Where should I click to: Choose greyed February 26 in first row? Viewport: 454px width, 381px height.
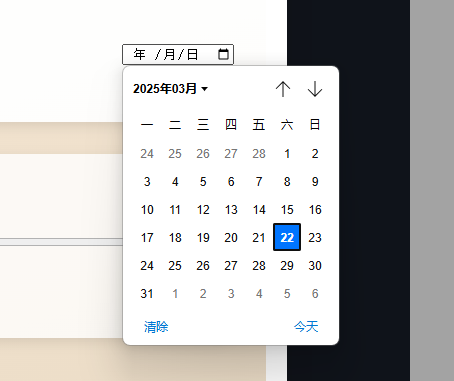pyautogui.click(x=203, y=154)
